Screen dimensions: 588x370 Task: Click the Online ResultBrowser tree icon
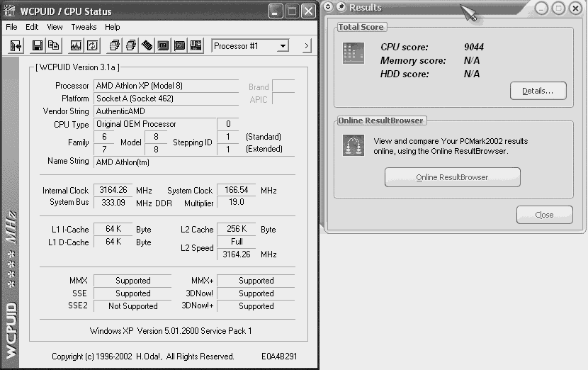[354, 145]
